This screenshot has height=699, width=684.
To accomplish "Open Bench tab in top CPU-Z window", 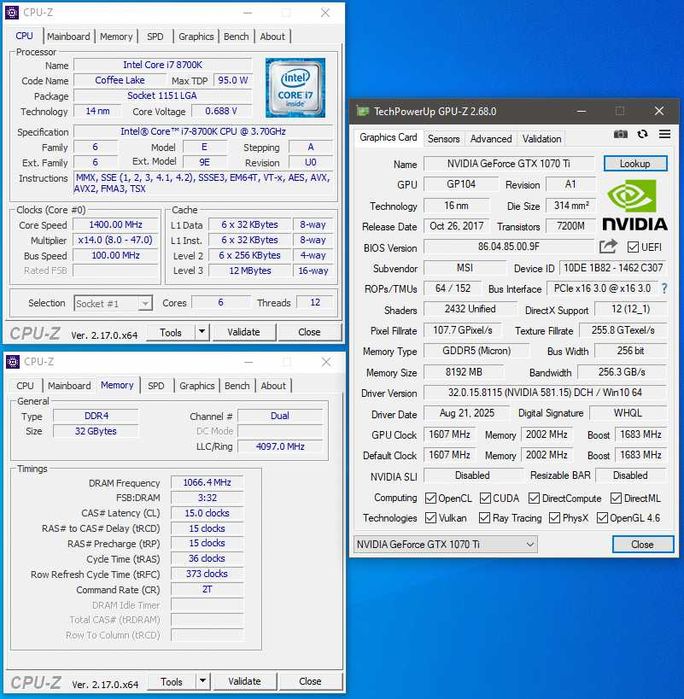I will [x=236, y=37].
